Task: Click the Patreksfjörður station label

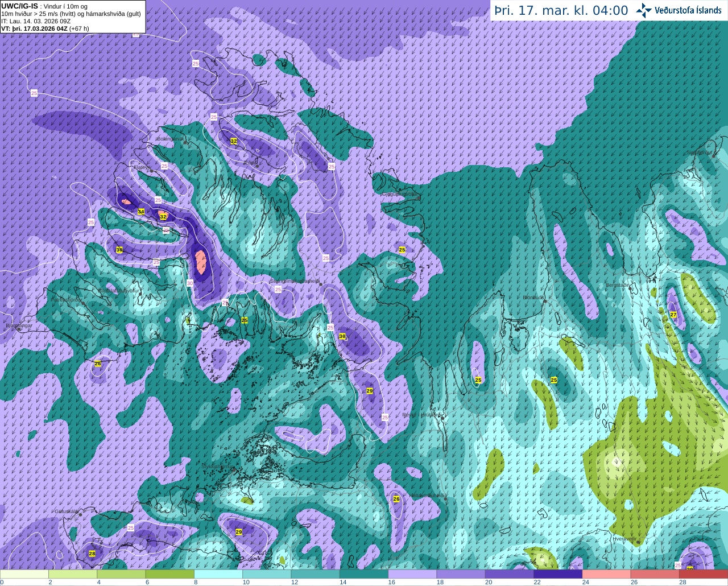Action: pyautogui.click(x=67, y=299)
